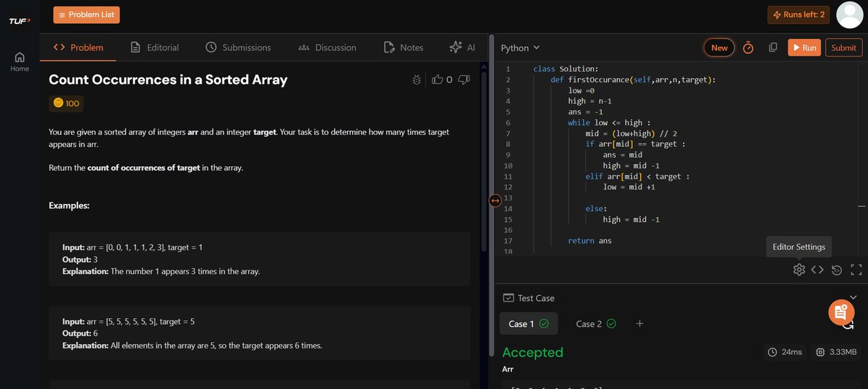This screenshot has height=389, width=868.
Task: Add a new test case with plus
Action: (639, 324)
